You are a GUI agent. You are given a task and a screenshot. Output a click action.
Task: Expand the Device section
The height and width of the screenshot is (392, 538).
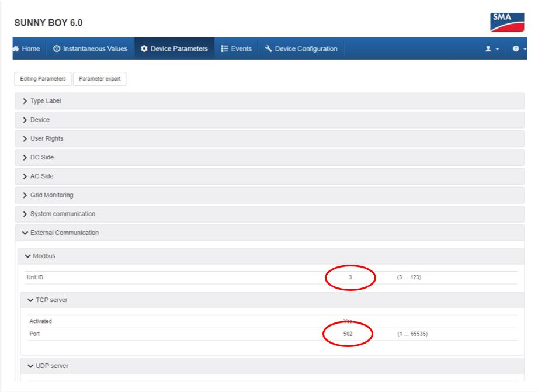269,120
